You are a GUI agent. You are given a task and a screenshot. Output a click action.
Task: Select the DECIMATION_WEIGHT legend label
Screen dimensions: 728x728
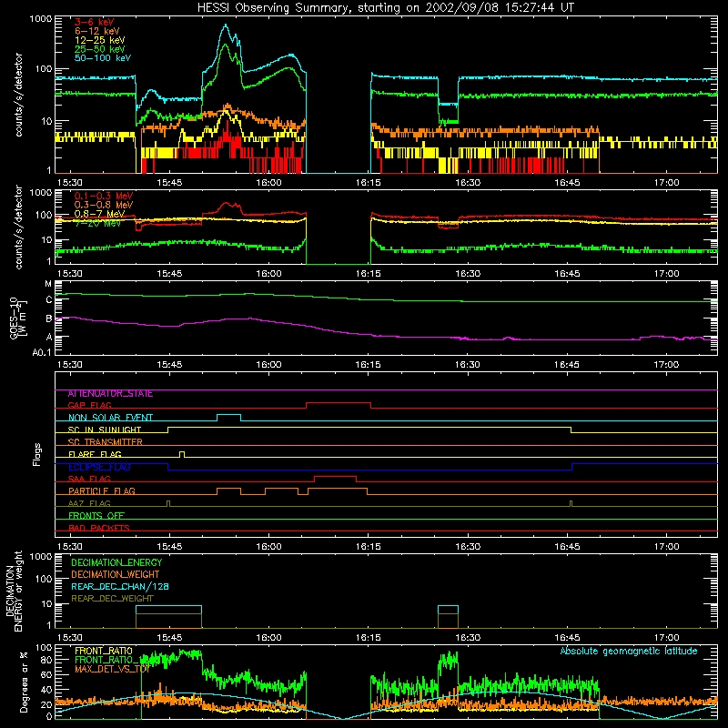(x=116, y=575)
